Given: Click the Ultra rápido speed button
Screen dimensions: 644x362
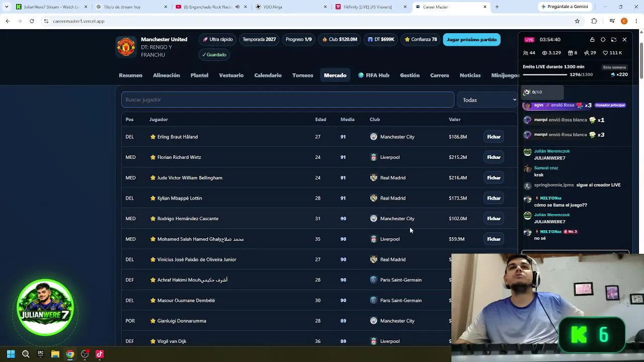Looking at the screenshot, I should [218, 40].
